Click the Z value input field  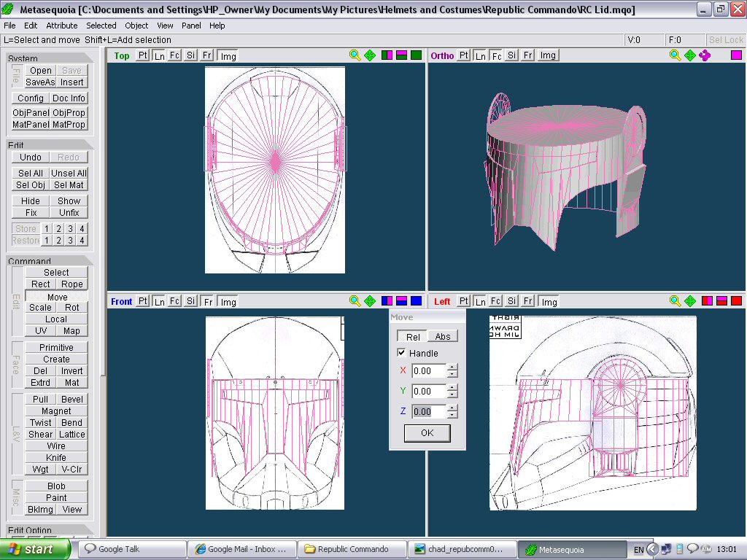(x=429, y=411)
